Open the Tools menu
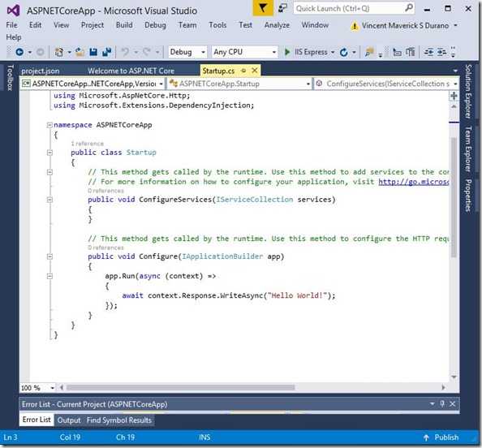Screen dimensions: 482x448 click(x=217, y=25)
